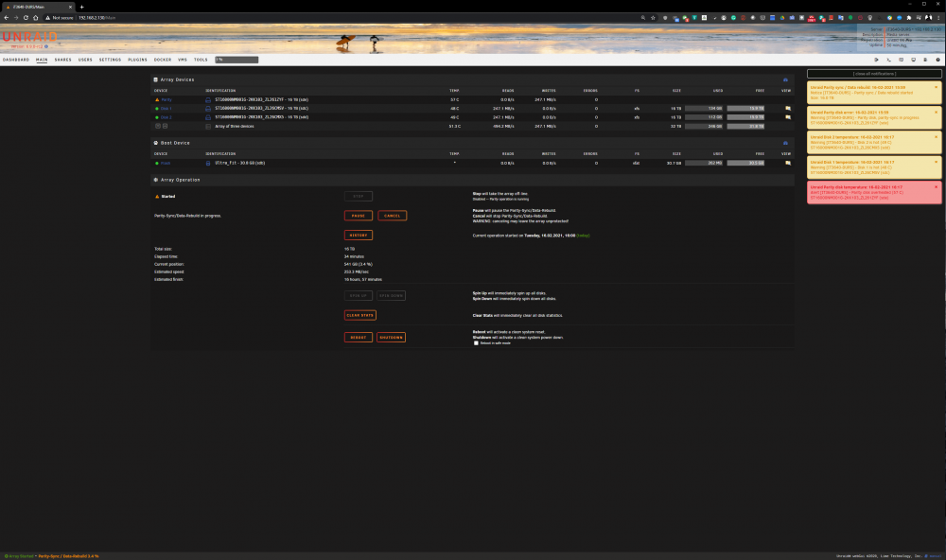Reload the page with browser refresh button
The image size is (946, 560).
point(26,17)
